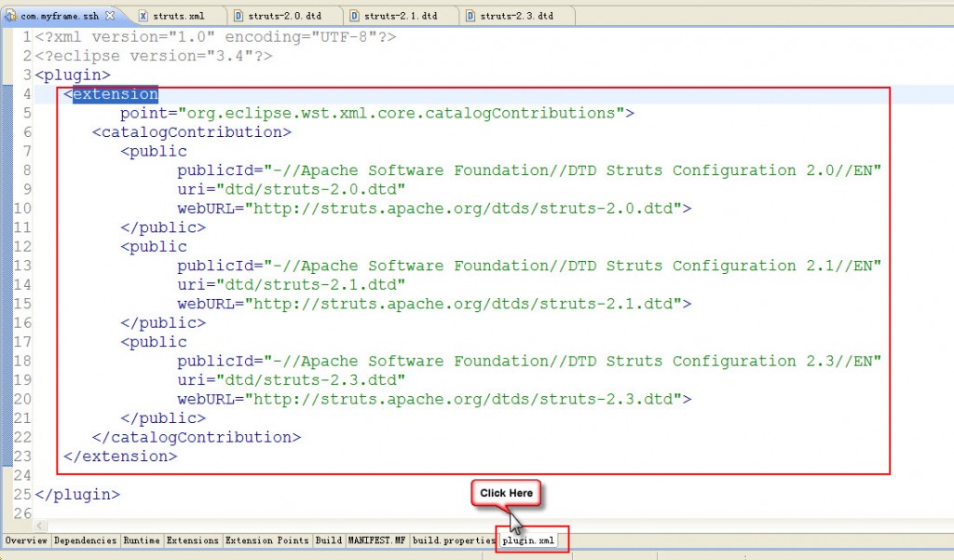The image size is (954, 560).
Task: Click the point attribute text on line 5
Action: point(377,114)
